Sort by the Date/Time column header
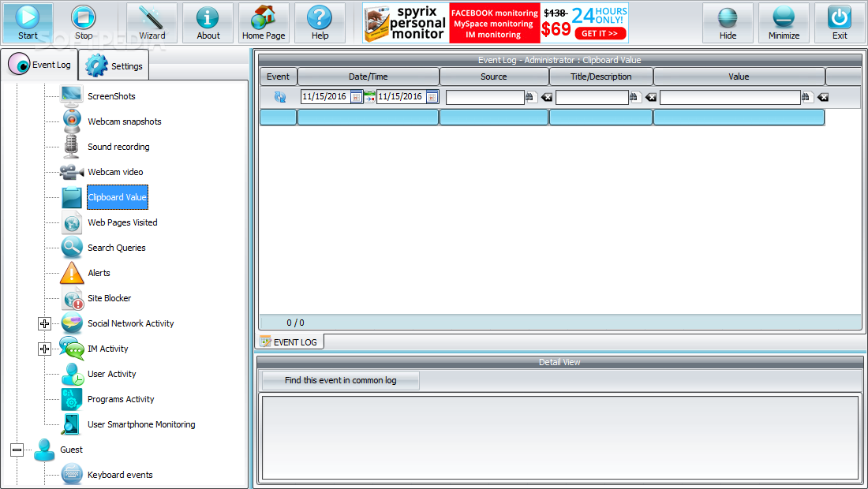Viewport: 868px width, 489px height. (x=369, y=77)
